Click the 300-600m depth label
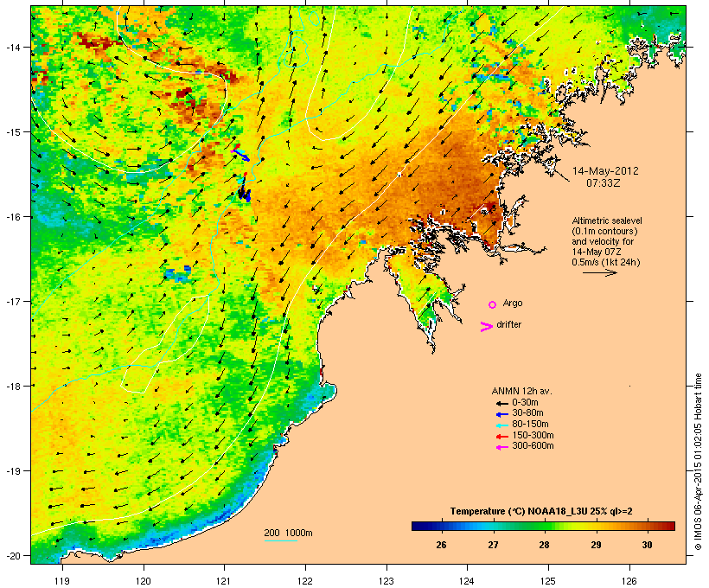Viewport: 709px width, 588px height. click(x=533, y=446)
